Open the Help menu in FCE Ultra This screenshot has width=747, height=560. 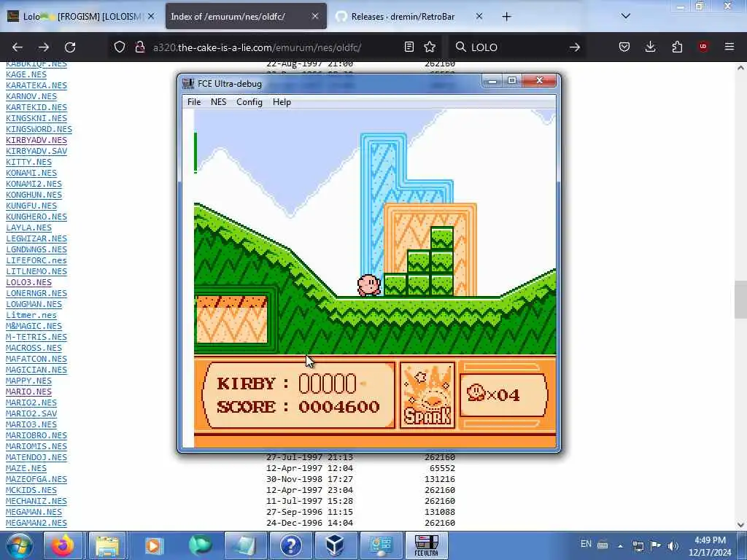pos(282,102)
